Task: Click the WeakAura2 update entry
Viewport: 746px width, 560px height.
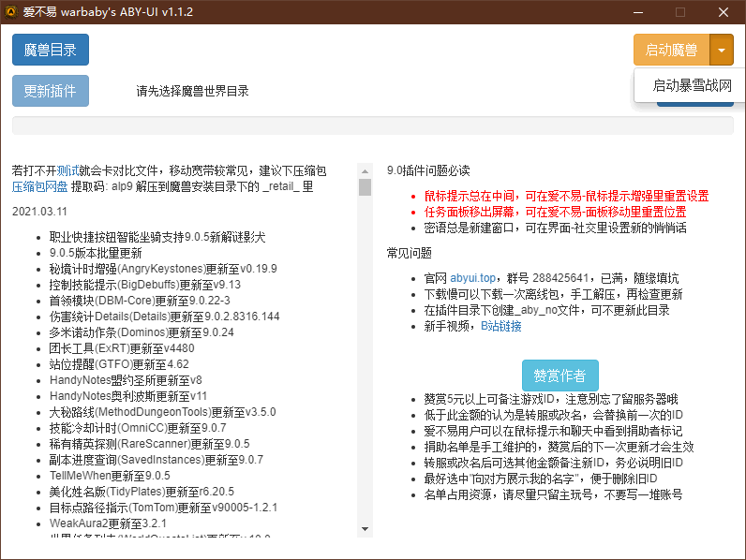Action: (108, 523)
